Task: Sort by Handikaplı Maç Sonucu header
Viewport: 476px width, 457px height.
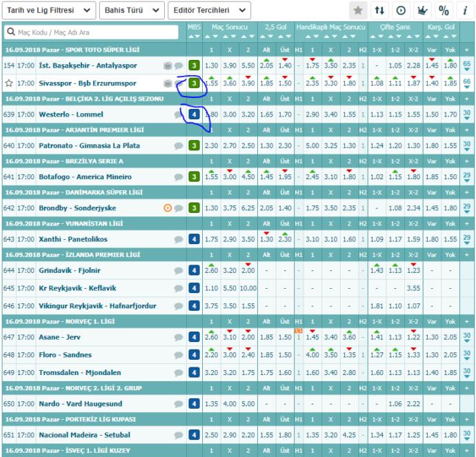Action: 331,28
